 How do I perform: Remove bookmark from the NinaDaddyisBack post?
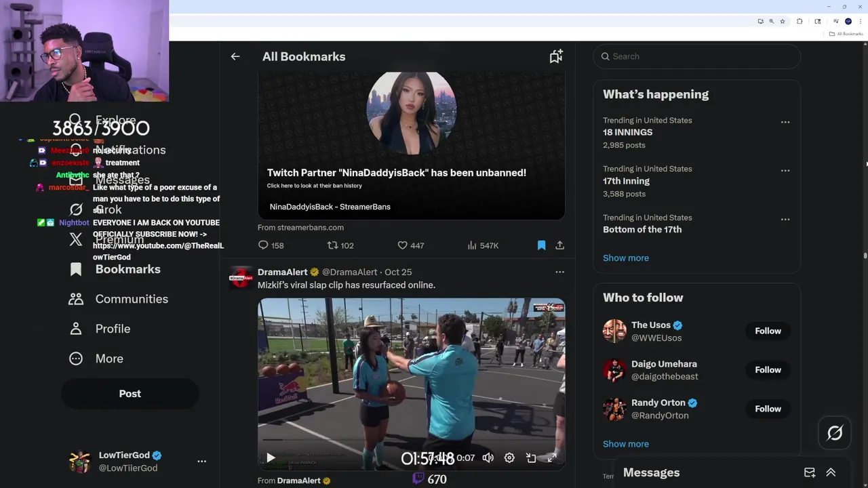click(541, 245)
